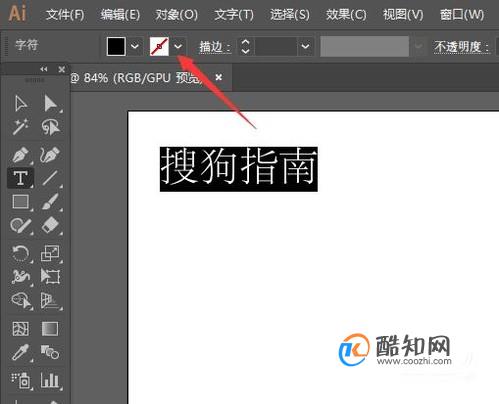Open the 描边 stroke panel link

click(x=214, y=47)
